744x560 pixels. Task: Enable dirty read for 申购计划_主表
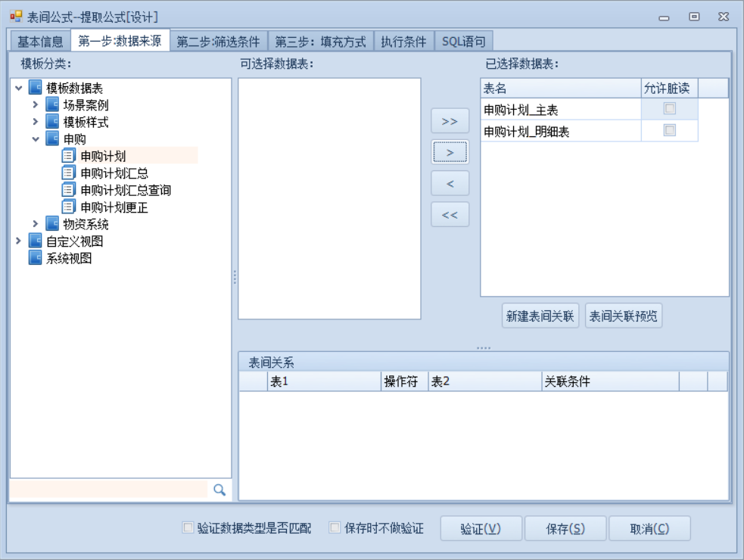669,109
